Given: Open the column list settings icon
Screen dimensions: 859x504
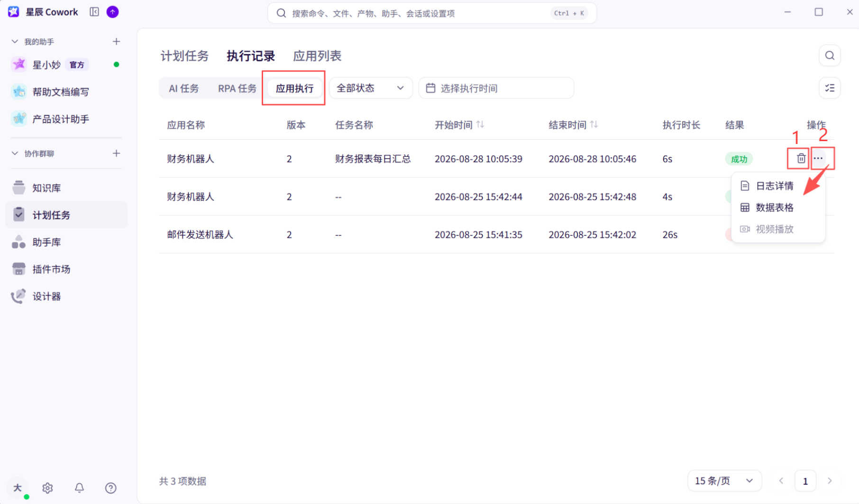Looking at the screenshot, I should click(830, 88).
